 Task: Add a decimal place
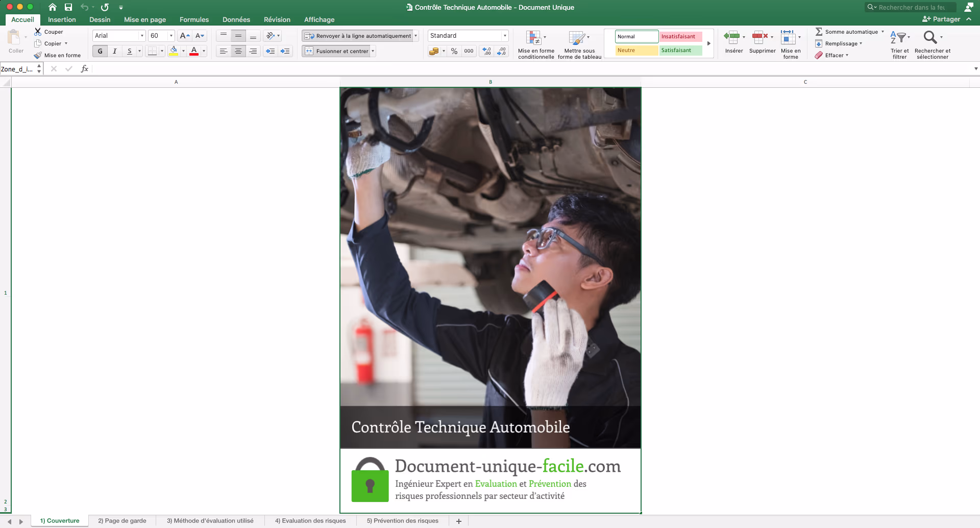point(487,51)
